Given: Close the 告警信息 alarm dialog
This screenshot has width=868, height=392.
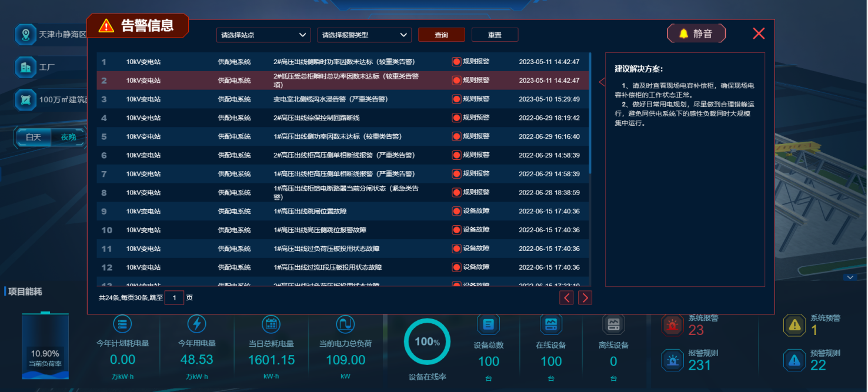Looking at the screenshot, I should coord(759,33).
